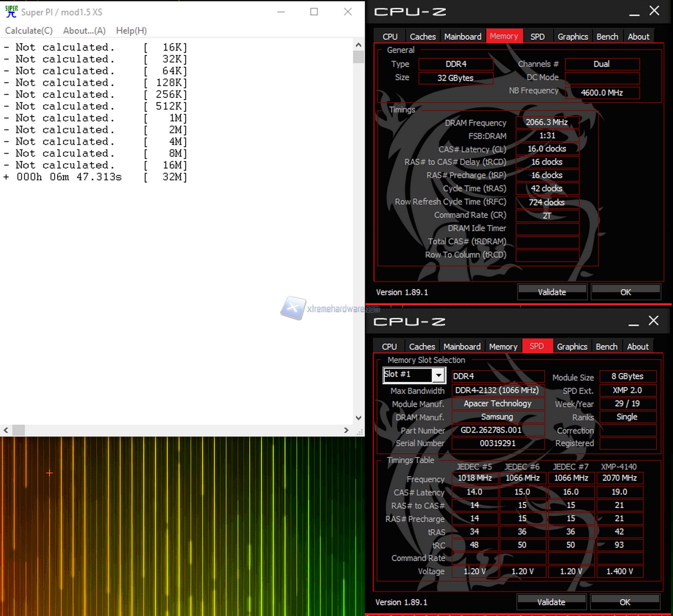Click left arrow of horizontal scrollbar
The image size is (673, 616).
[x=6, y=430]
